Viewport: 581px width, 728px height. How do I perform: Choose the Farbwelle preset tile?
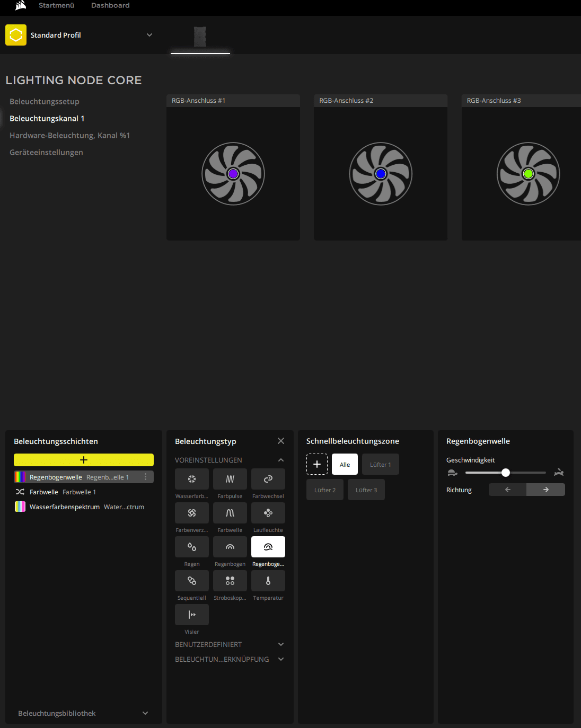tap(230, 513)
